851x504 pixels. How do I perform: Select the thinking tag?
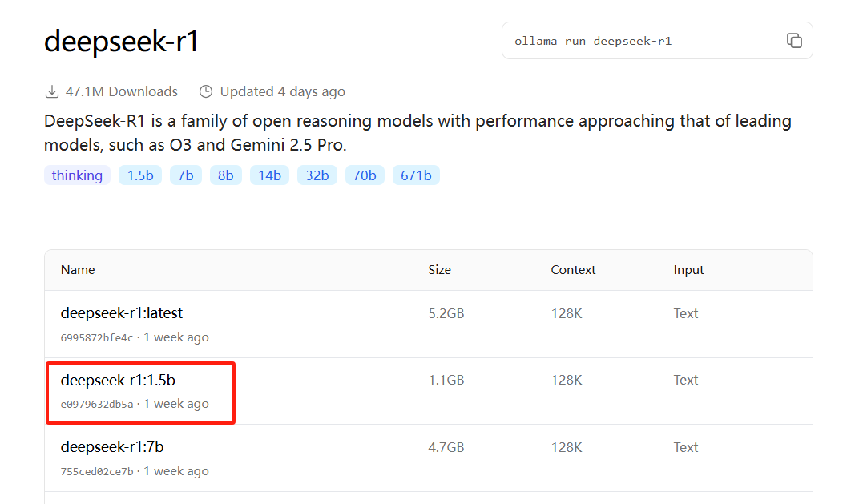click(77, 175)
